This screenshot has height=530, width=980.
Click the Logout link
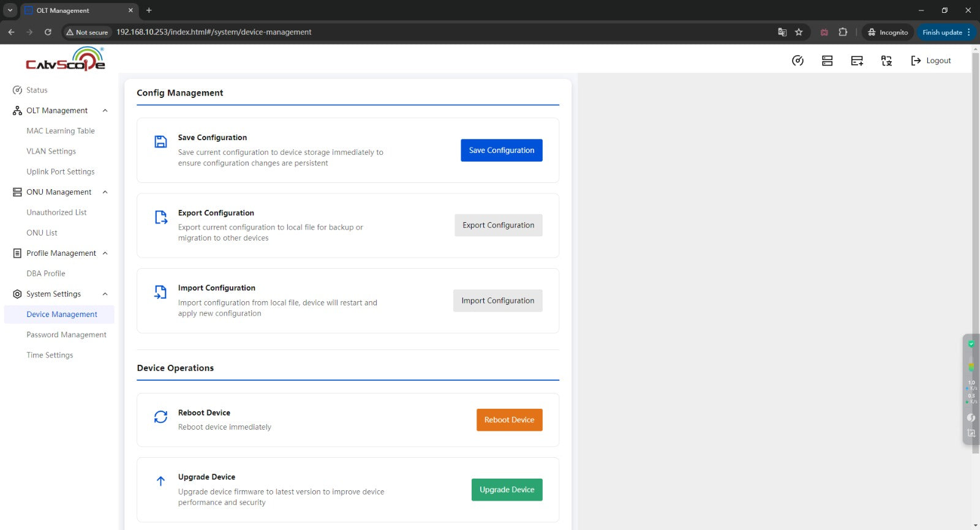click(x=931, y=61)
